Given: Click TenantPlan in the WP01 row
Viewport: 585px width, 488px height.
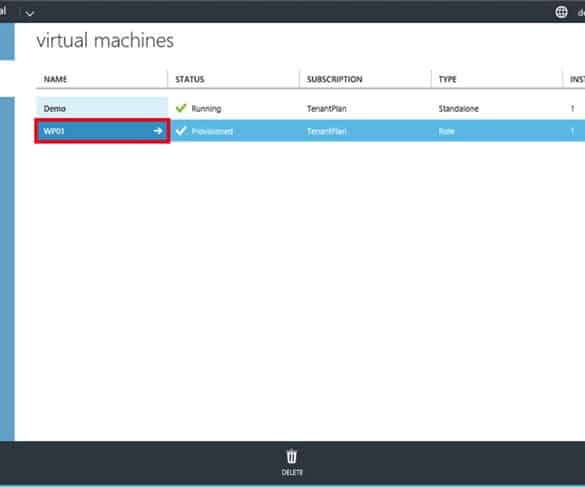Looking at the screenshot, I should point(327,131).
